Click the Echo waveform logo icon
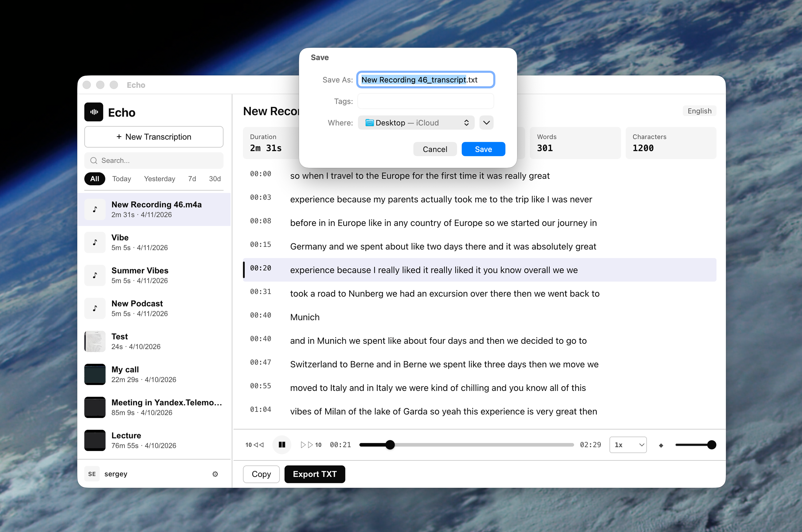The width and height of the screenshot is (802, 532). 94,112
